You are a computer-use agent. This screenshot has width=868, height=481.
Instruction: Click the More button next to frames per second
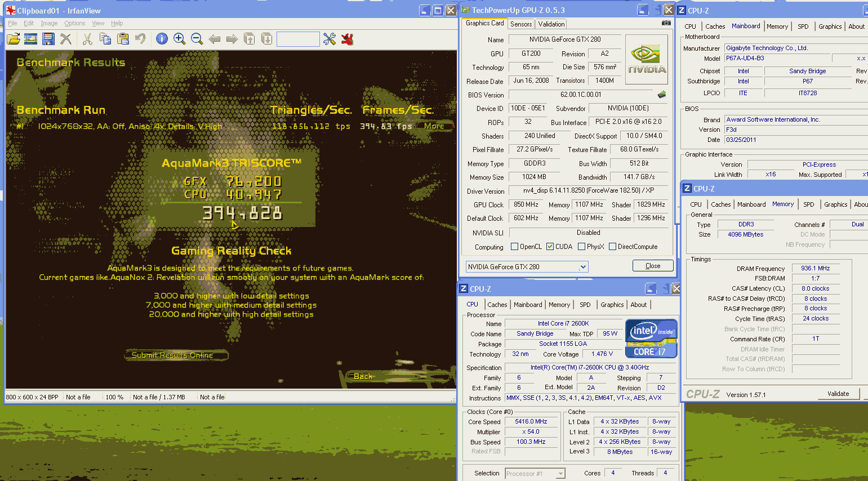click(434, 126)
